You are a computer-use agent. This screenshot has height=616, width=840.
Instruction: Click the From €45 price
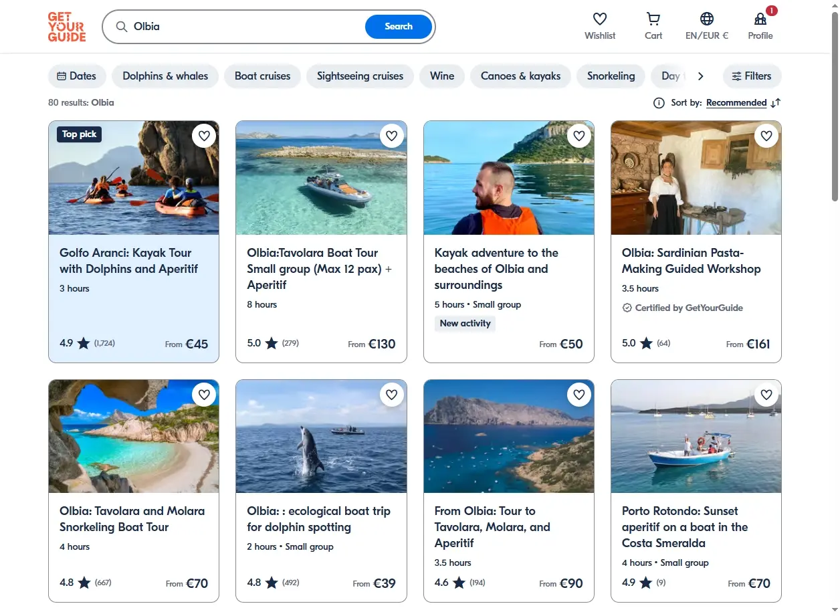point(187,344)
